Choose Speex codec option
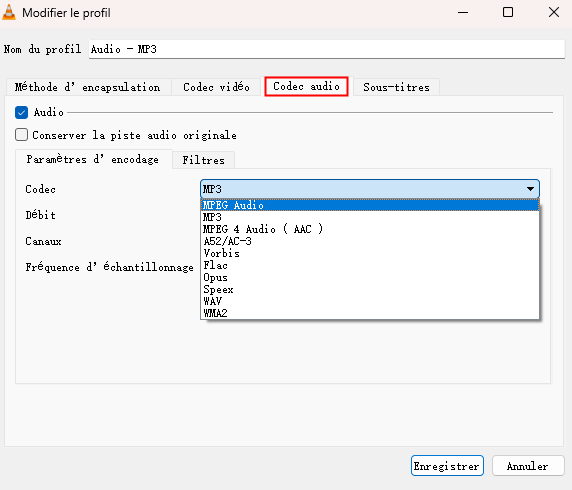 point(370,289)
